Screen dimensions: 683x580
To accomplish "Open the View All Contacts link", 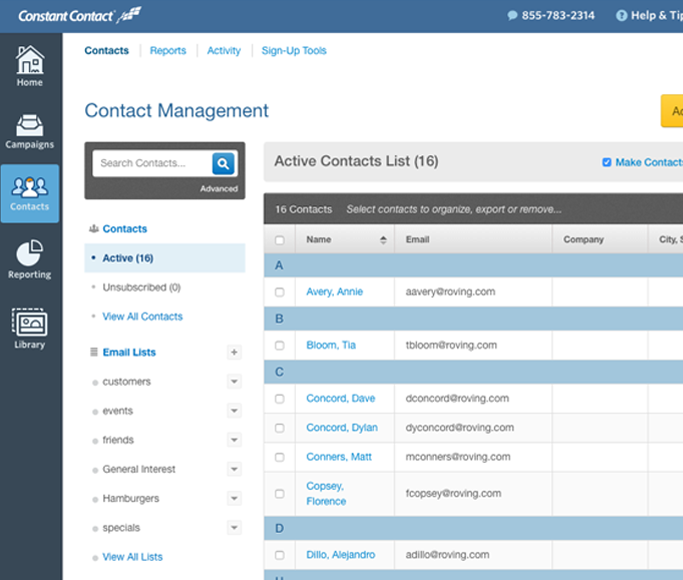I will [142, 316].
